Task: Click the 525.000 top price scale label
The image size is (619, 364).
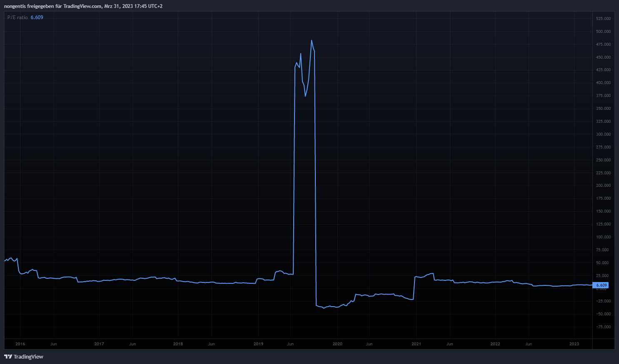Action: (603, 19)
